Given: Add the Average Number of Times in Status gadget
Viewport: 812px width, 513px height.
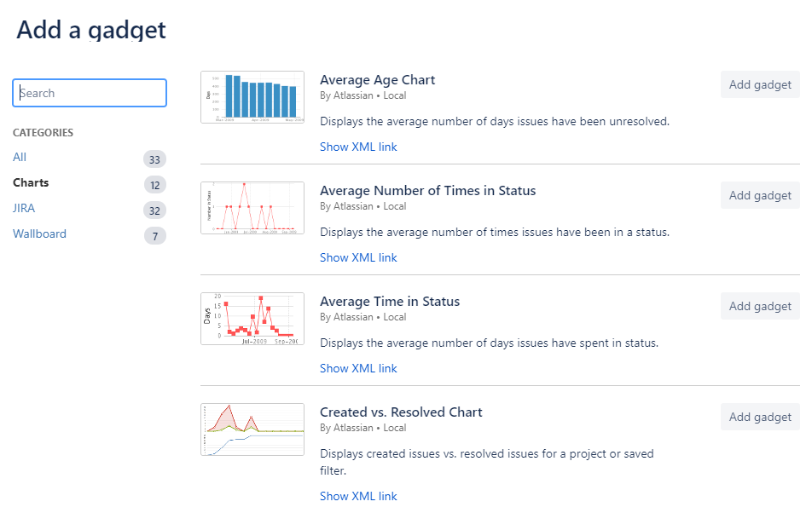Looking at the screenshot, I should point(760,195).
